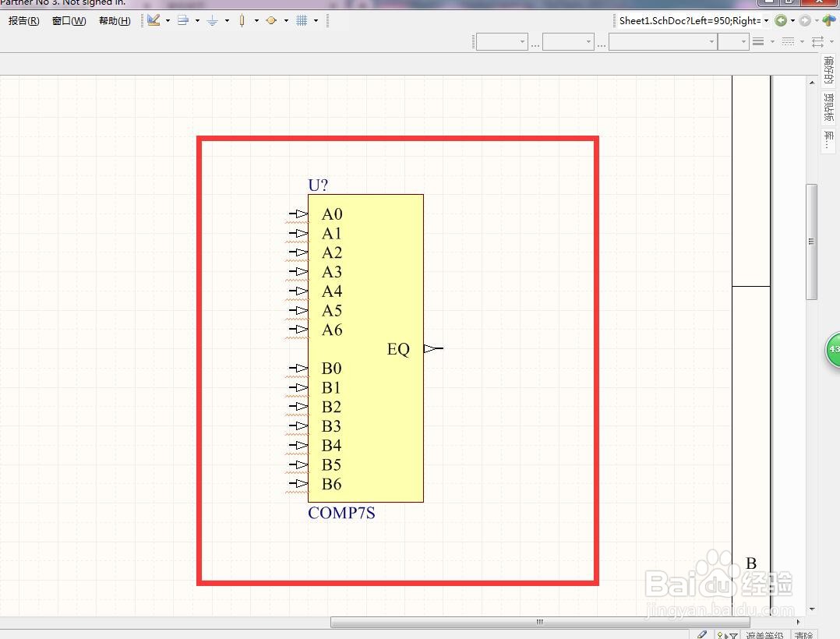Click the A2 input pin
The height and width of the screenshot is (639, 840).
(x=298, y=252)
